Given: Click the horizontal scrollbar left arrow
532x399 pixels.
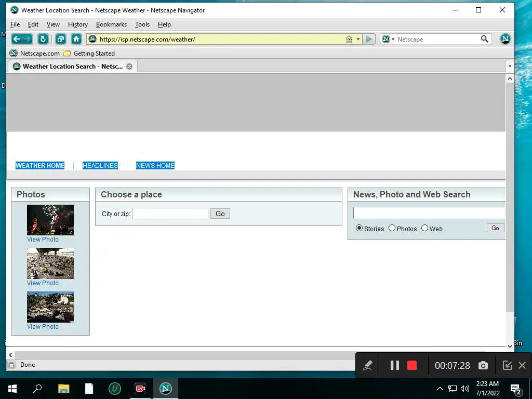Looking at the screenshot, I should 10,355.
